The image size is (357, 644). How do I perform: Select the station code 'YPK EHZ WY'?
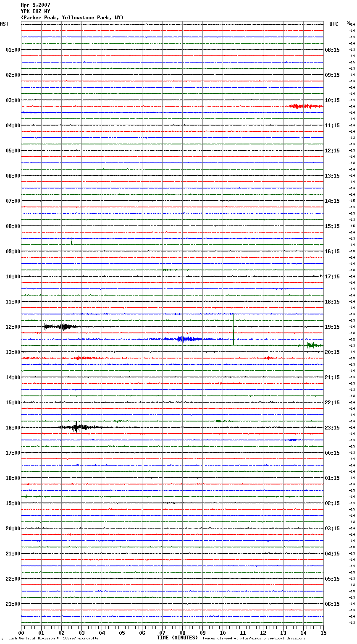pos(35,11)
